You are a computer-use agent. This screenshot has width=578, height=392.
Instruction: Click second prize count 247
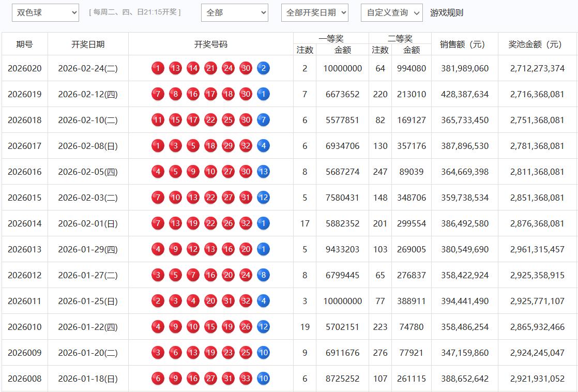380,172
